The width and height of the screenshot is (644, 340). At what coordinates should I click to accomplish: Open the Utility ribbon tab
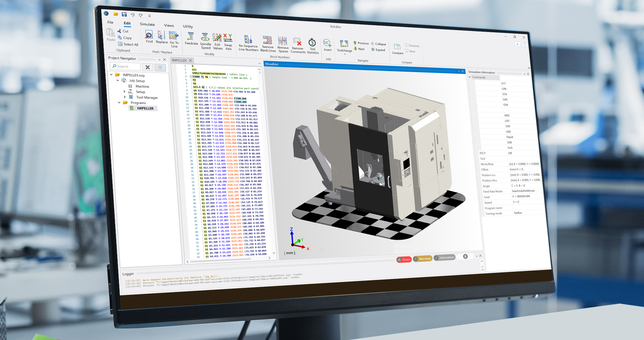pos(188,26)
